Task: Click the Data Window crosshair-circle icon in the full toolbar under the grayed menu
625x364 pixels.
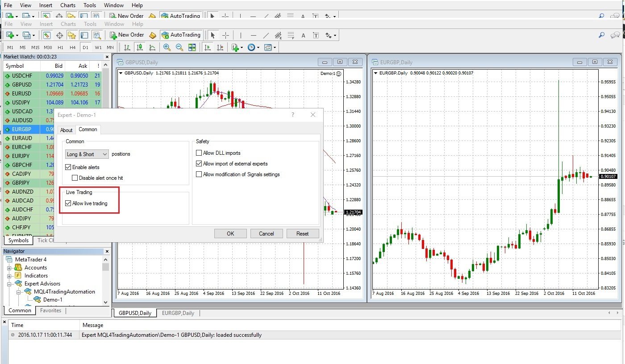Action: tap(59, 35)
